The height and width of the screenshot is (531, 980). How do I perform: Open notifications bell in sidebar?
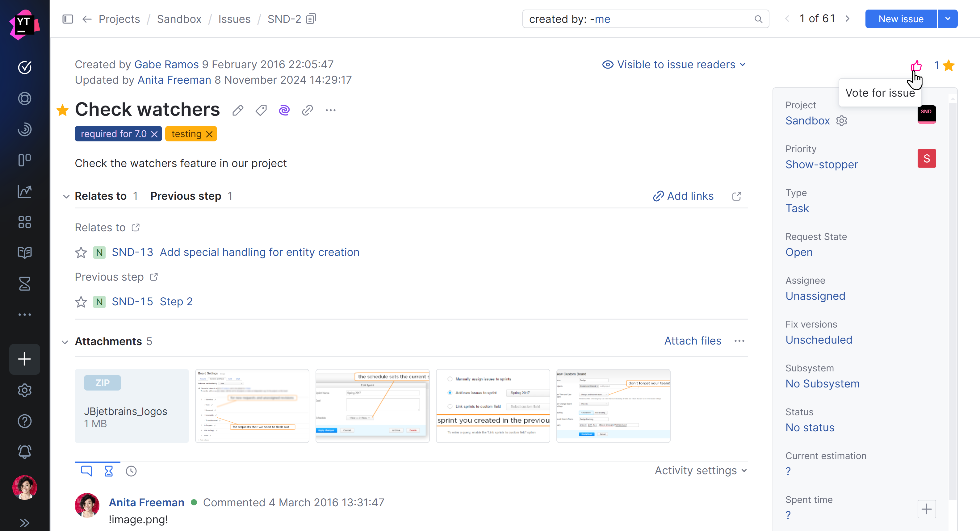coord(25,452)
